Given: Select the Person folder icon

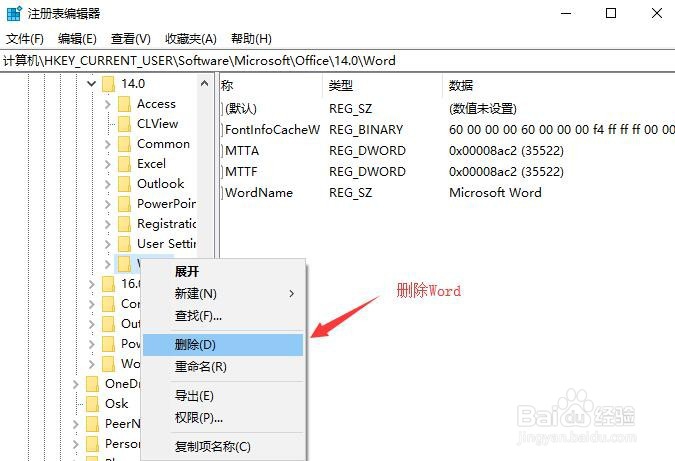Looking at the screenshot, I should 93,444.
